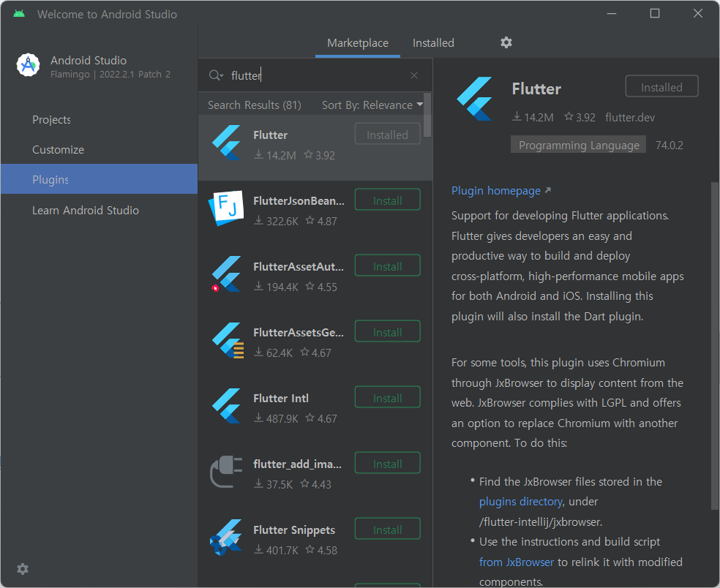Screen dimensions: 720x588
Task: Install the Flutter Snippets plugin
Action: (388, 529)
